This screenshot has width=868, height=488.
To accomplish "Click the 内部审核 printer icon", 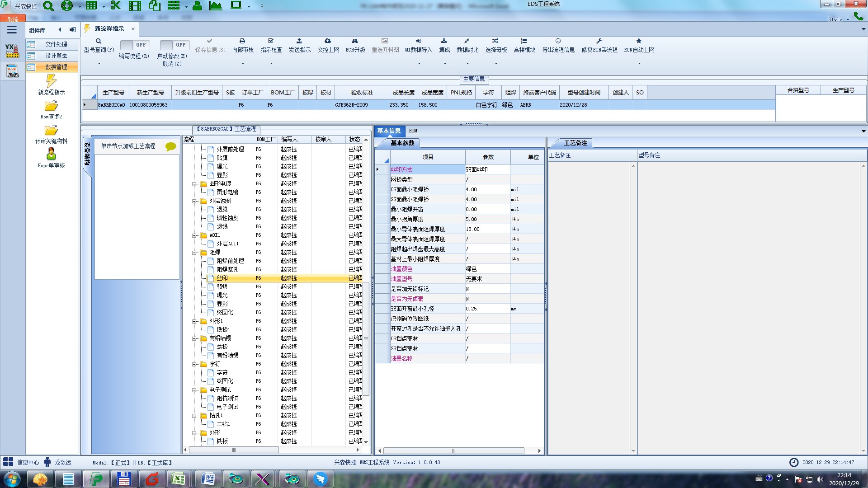I will (242, 41).
